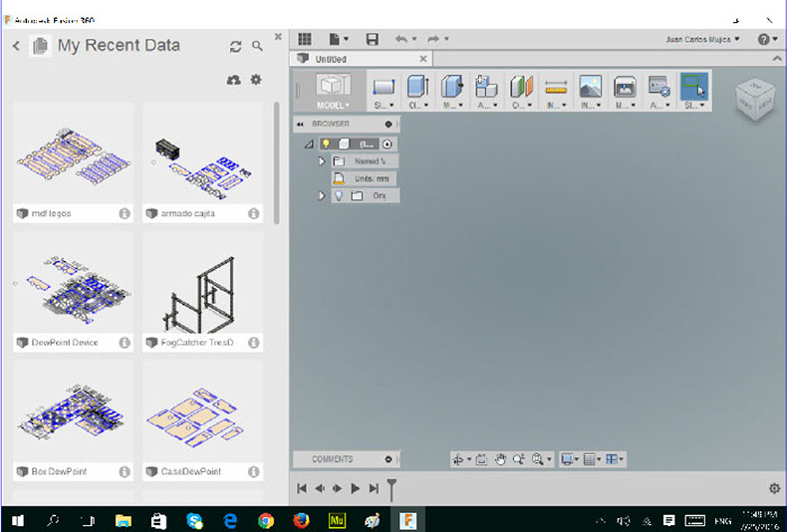Open undo history dropdown arrow
The height and width of the screenshot is (532, 787).
tap(414, 39)
